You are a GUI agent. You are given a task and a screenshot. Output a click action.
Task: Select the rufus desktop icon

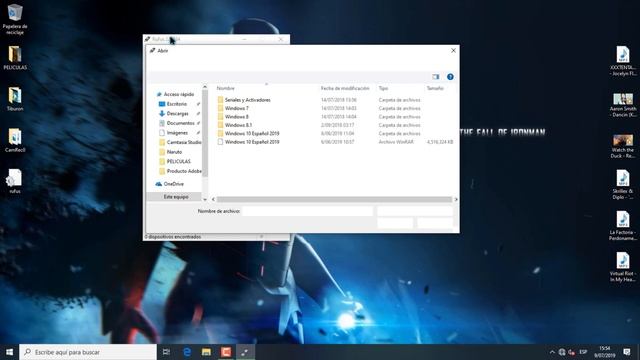(15, 182)
